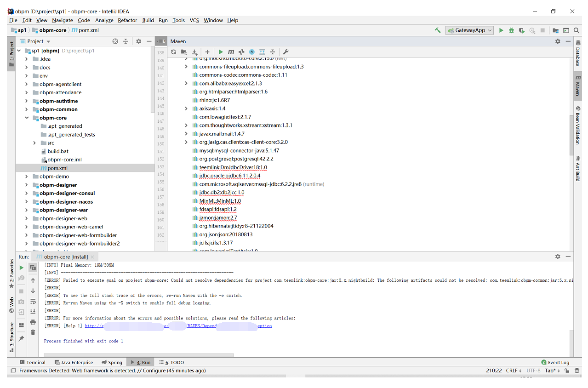Close the obpm-core [install] run tab
This screenshot has height=388, width=588.
coord(92,257)
